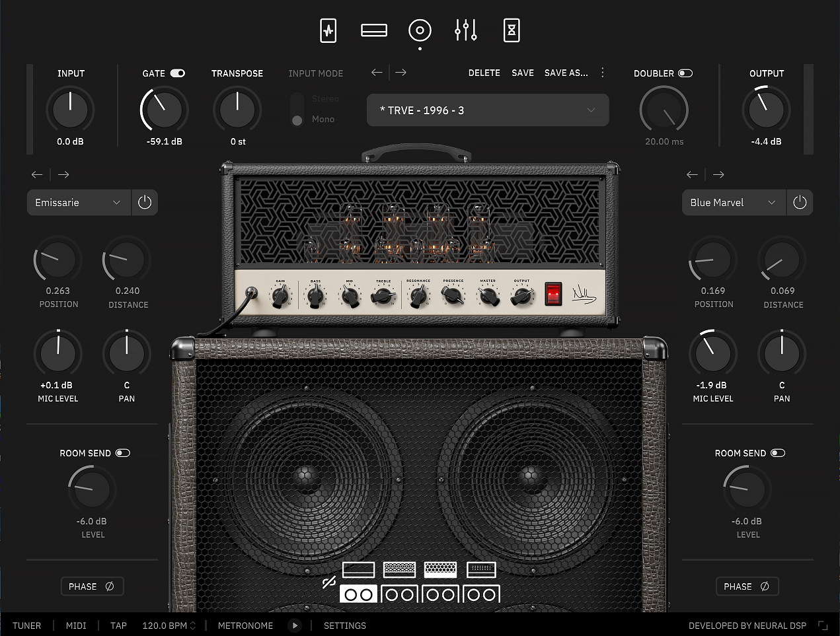This screenshot has width=840, height=636.
Task: Open the hourglass time-effects section
Action: (512, 30)
